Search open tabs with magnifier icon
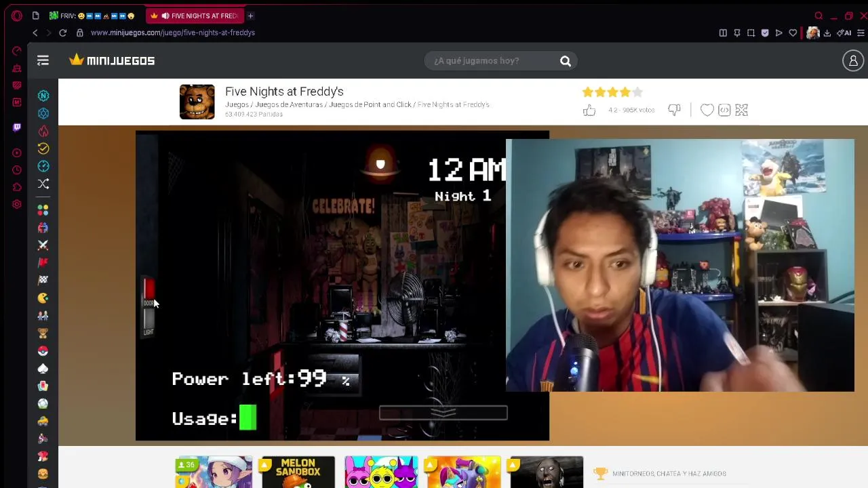The image size is (868, 488). point(818,16)
